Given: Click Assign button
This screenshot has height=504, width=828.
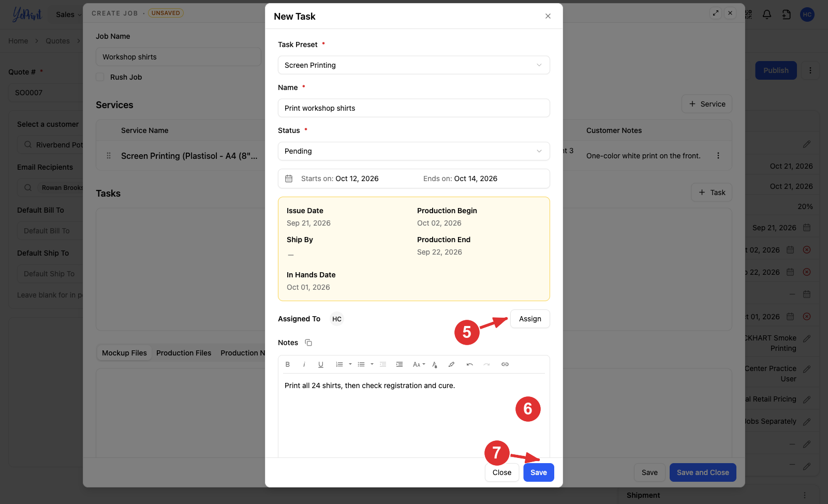Looking at the screenshot, I should 530,319.
